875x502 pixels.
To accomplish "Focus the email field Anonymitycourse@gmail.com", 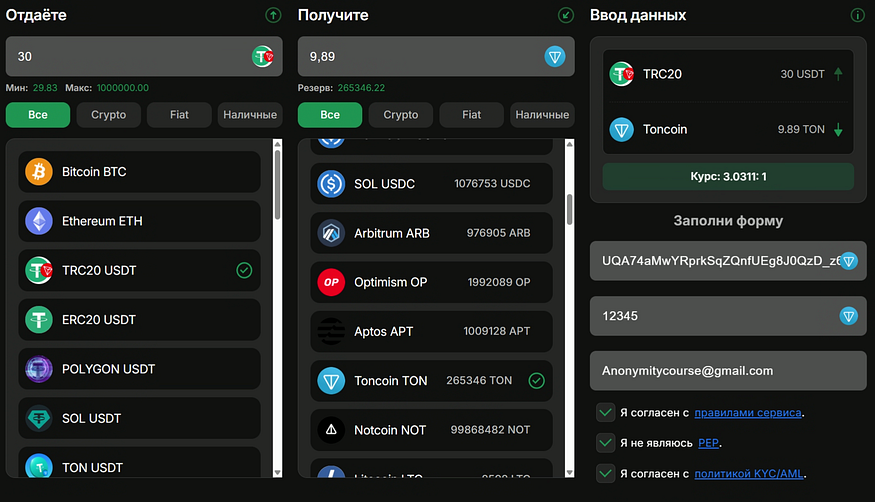I will coord(728,371).
